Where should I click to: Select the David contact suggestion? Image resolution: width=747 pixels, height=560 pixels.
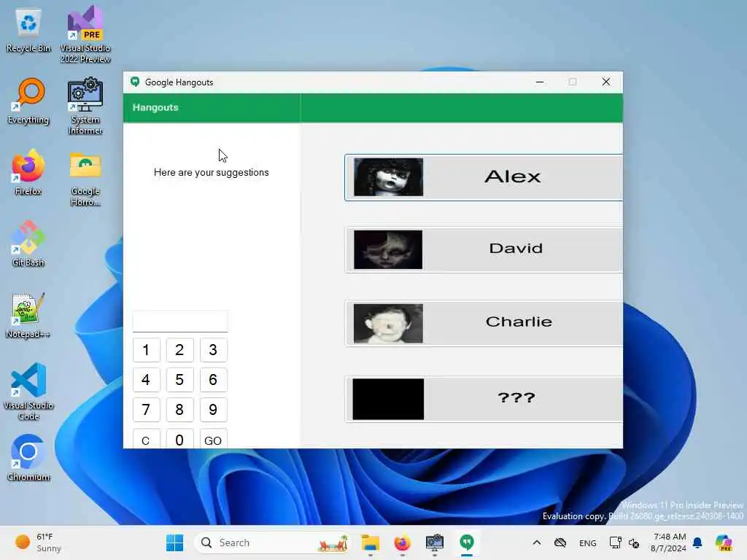[x=484, y=249]
